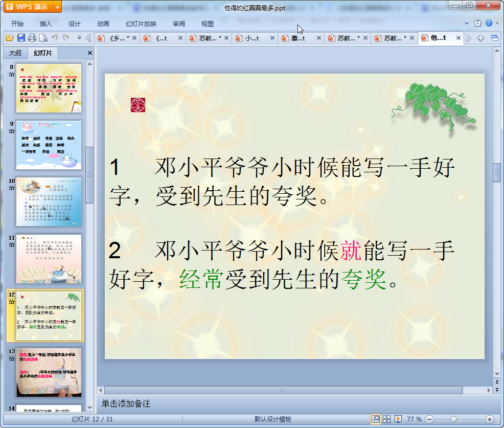
Task: Click main editor vertical scroll down arrow
Action: [497, 374]
